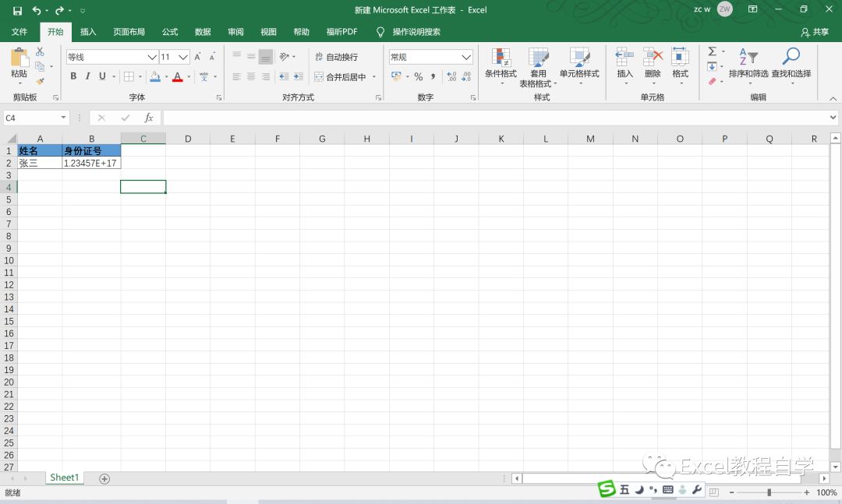Toggle Italic formatting
This screenshot has width=842, height=504.
87,76
